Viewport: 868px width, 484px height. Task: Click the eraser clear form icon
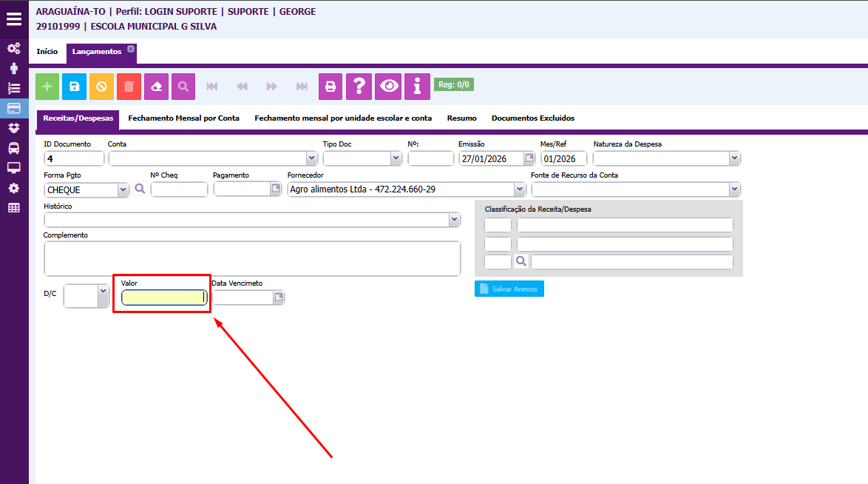(156, 87)
